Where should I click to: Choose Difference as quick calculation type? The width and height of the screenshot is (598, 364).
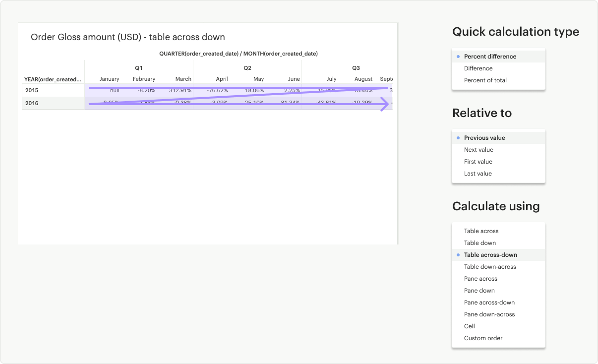coord(478,68)
